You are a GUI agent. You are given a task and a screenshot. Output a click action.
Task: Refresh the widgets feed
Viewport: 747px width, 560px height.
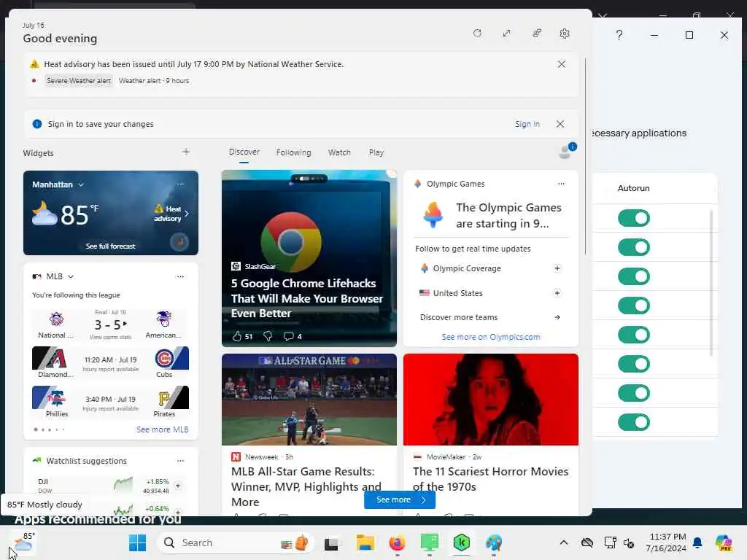tap(477, 34)
